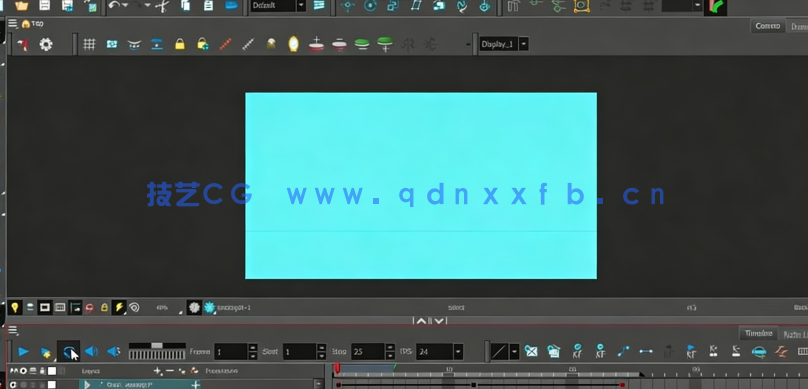Click the copy pages icon
This screenshot has height=389, width=808.
pyautogui.click(x=186, y=6)
